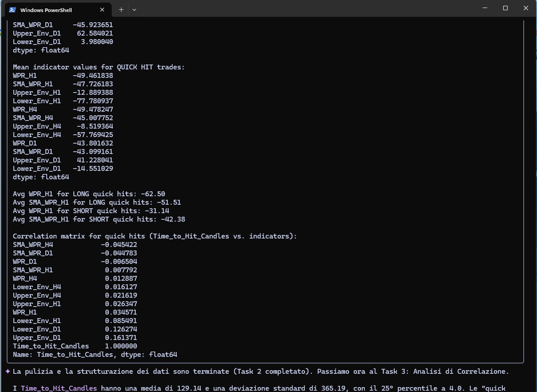
Task: Click the Correlation matrix heading line
Action: (x=155, y=236)
